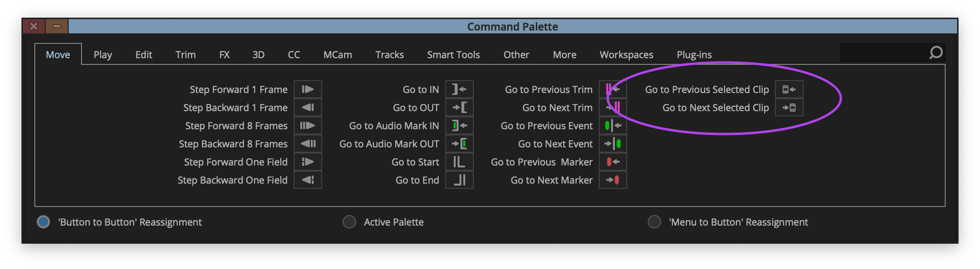The width and height of the screenshot is (980, 269).
Task: Select 'Button to Button' Reassignment radio button
Action: coord(43,222)
